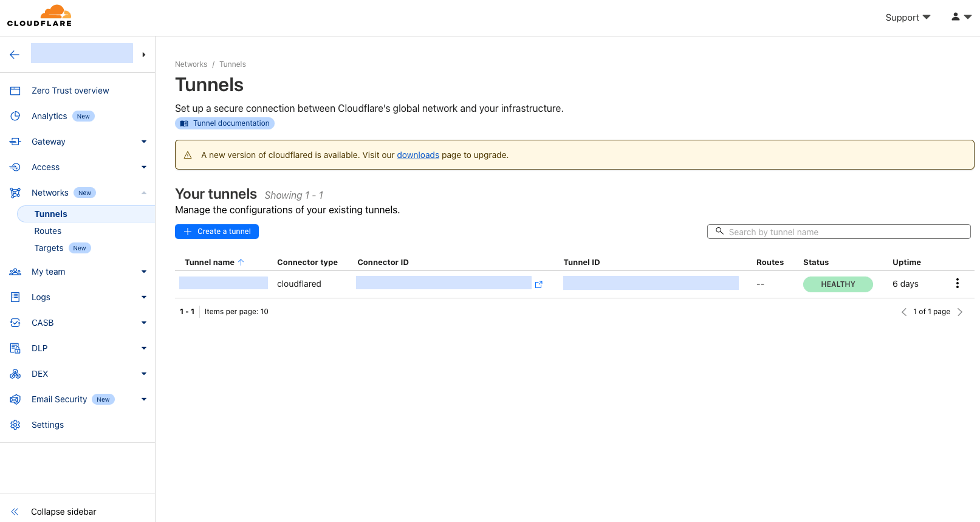
Task: Click the cloudflared connector type cell
Action: [299, 284]
